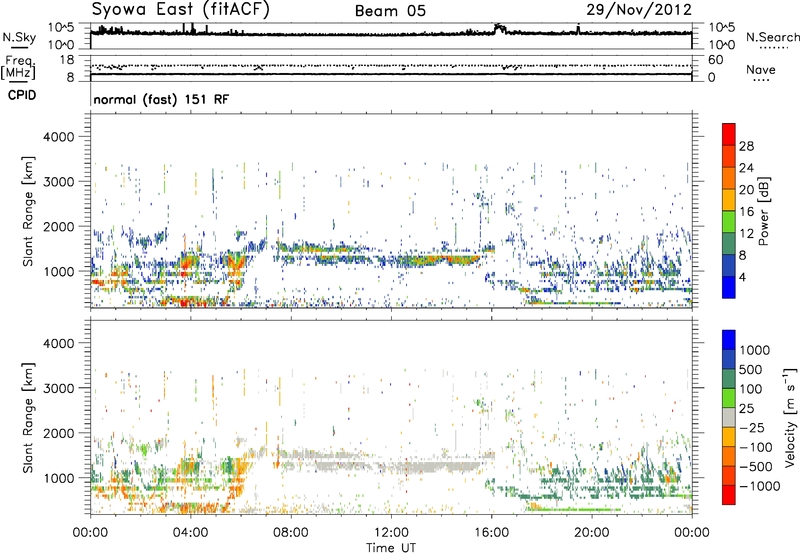
Task: Click the '-25' label on Velocity color bar
Action: tap(752, 427)
